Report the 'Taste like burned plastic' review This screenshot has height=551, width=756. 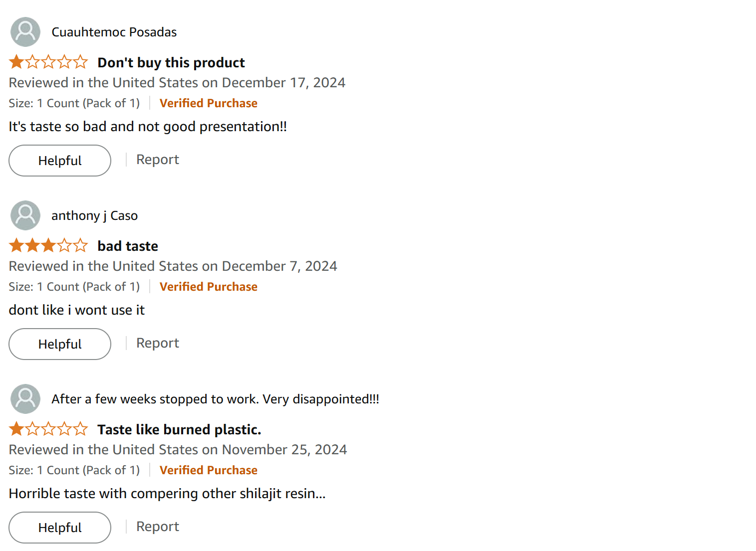(158, 527)
